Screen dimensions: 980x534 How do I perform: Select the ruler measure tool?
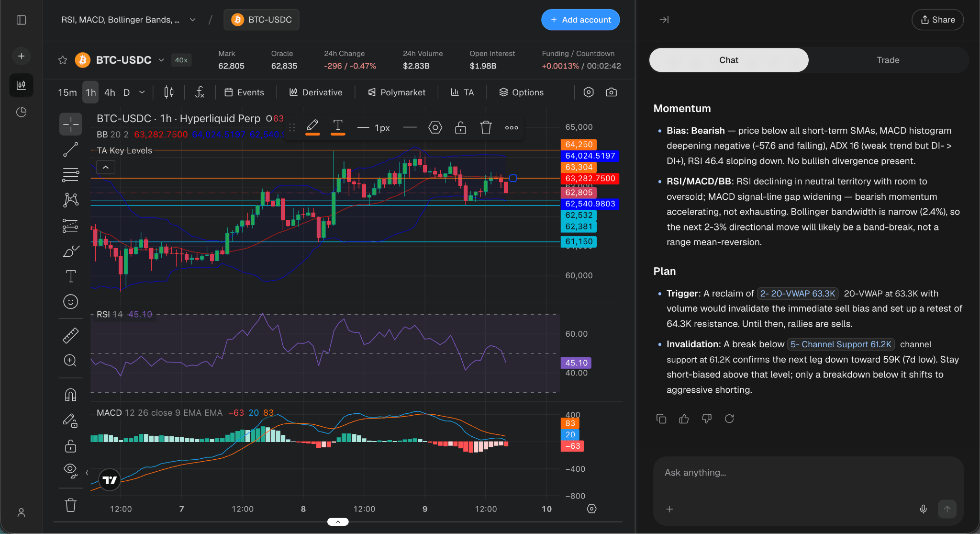tap(71, 335)
